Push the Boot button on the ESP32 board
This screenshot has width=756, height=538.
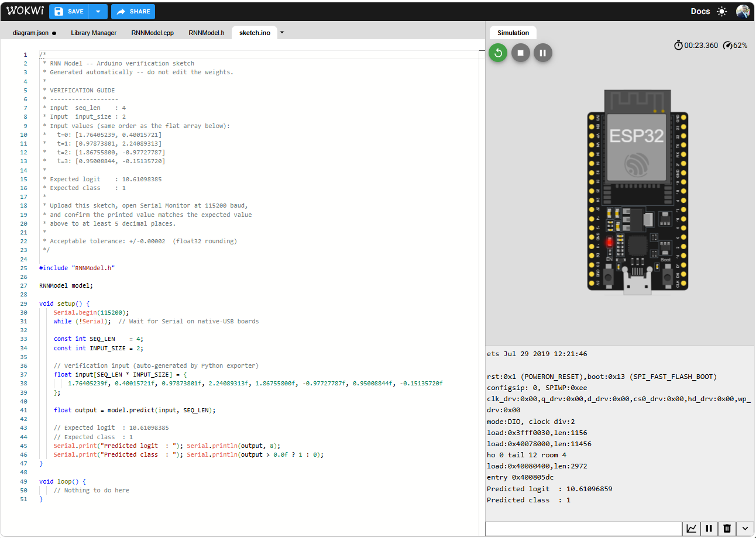(x=666, y=277)
